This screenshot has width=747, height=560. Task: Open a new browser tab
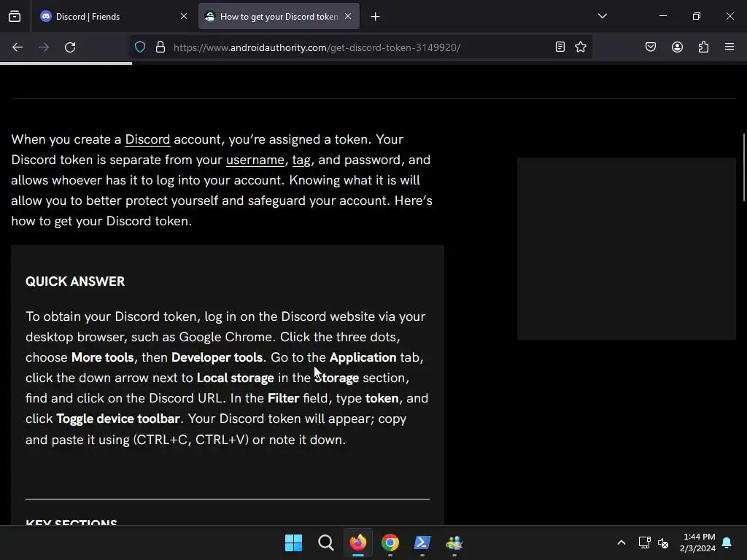point(376,17)
